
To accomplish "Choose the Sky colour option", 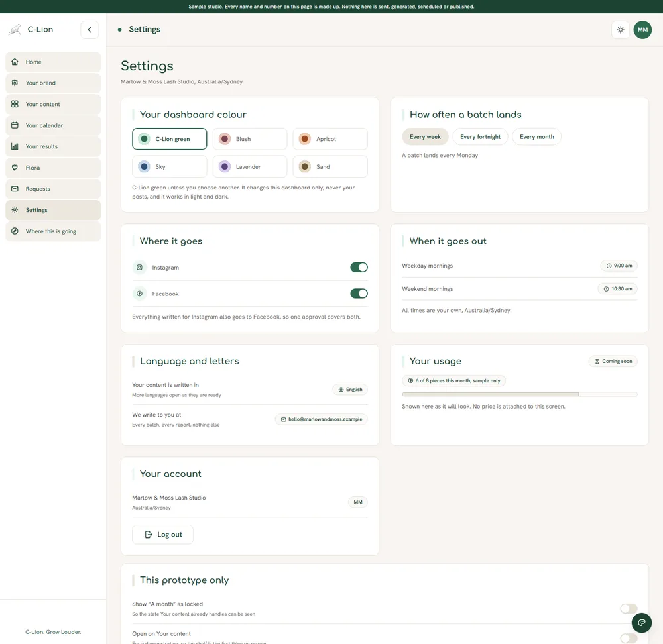I will pyautogui.click(x=170, y=166).
